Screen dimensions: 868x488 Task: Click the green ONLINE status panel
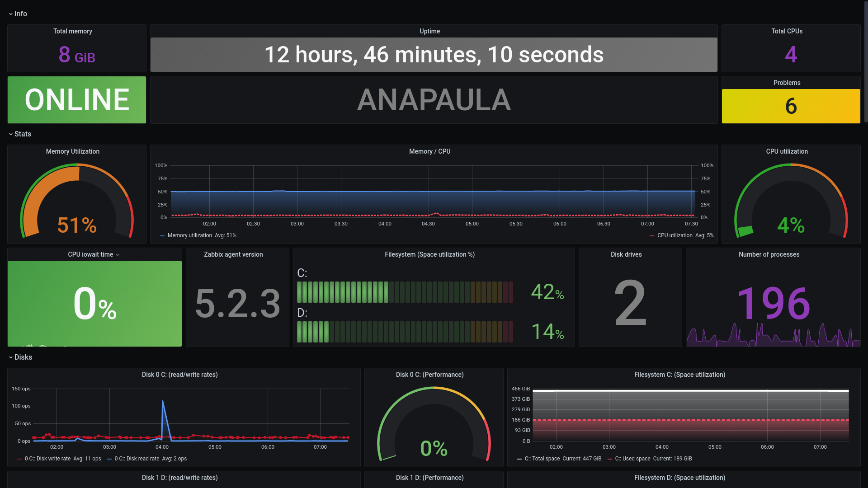pyautogui.click(x=77, y=100)
